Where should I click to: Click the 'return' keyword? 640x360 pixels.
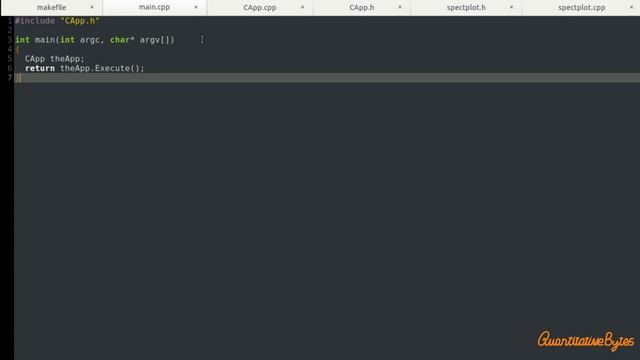point(40,68)
